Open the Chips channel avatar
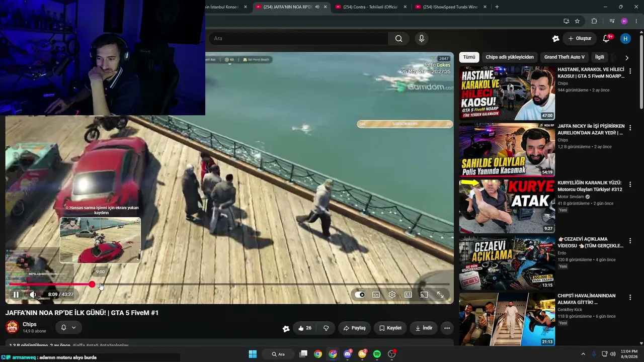Viewport: 644px width, 362px height. click(x=12, y=327)
